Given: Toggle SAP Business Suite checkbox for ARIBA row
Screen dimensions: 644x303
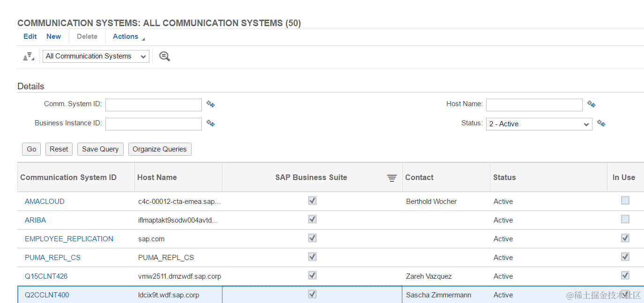Looking at the screenshot, I should (312, 219).
